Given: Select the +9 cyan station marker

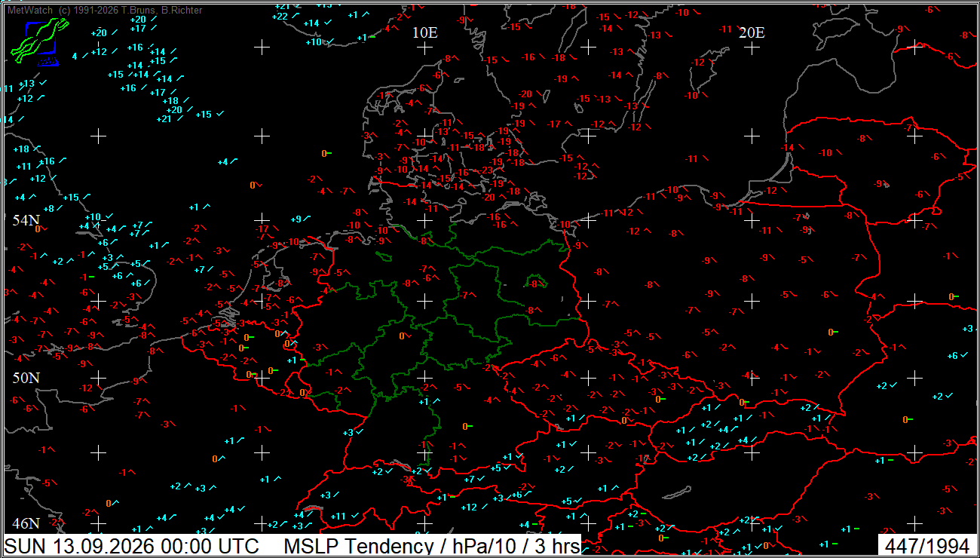Looking at the screenshot, I should point(296,219).
